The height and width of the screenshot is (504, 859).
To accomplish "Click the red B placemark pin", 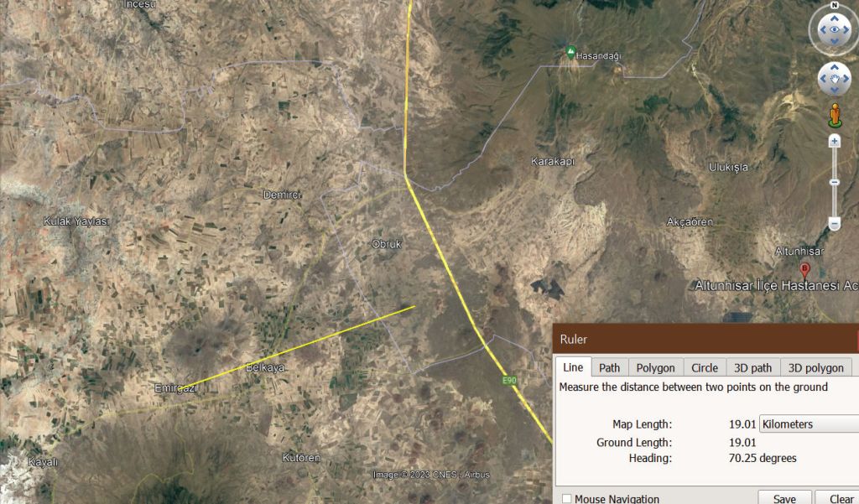I will (804, 269).
